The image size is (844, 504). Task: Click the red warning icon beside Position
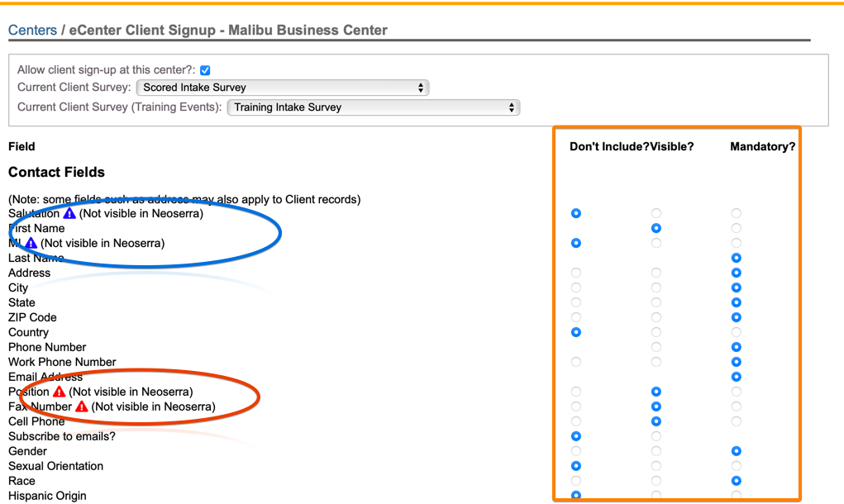tap(59, 392)
